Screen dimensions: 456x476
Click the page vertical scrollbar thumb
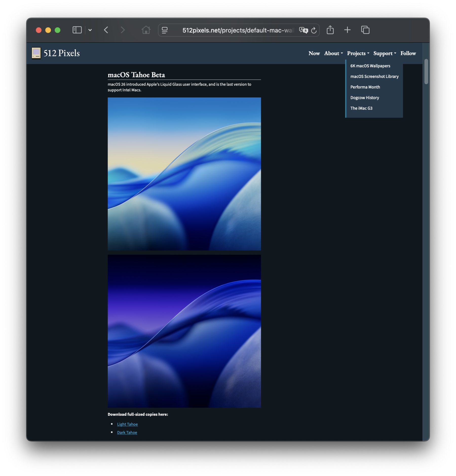(x=426, y=71)
